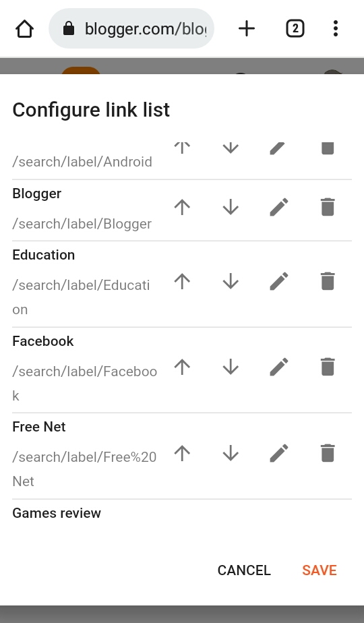Viewport: 364px width, 623px height.
Task: Edit the Education link entry
Action: pyautogui.click(x=279, y=282)
